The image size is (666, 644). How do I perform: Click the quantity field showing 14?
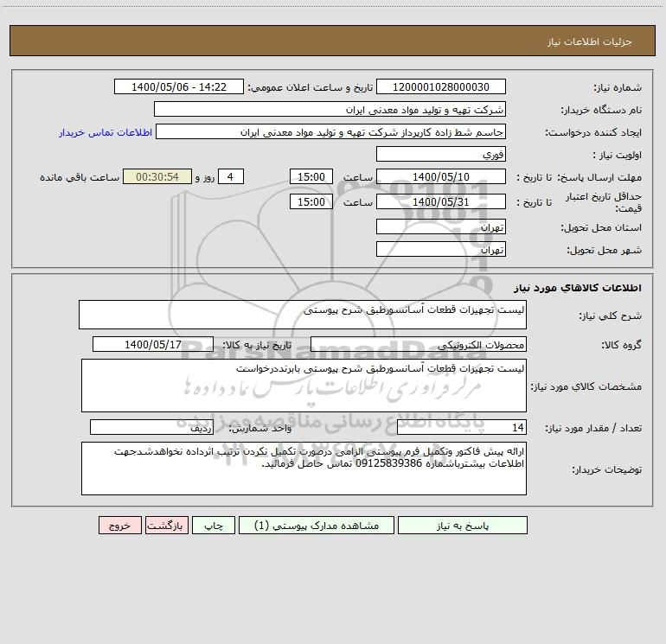pos(462,428)
